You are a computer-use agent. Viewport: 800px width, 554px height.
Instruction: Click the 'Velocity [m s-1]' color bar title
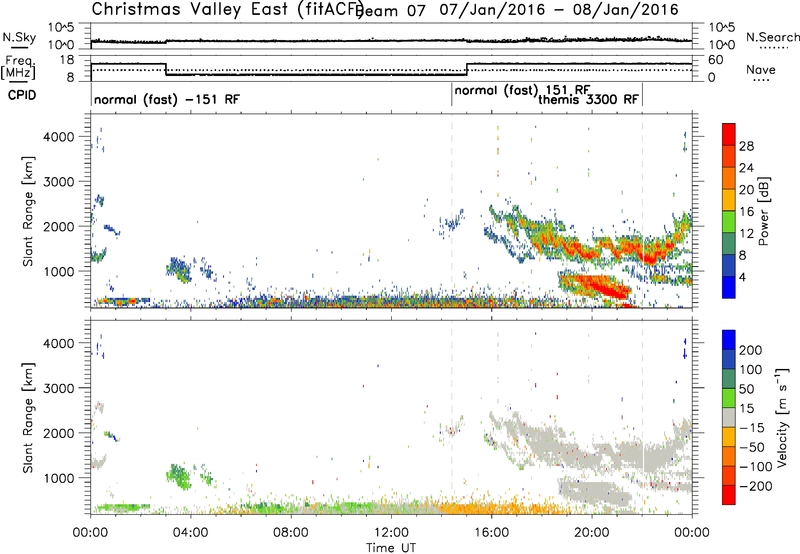783,417
